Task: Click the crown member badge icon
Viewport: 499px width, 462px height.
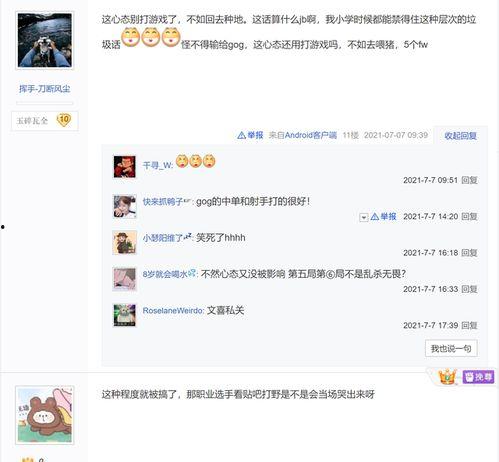Action: (x=447, y=377)
